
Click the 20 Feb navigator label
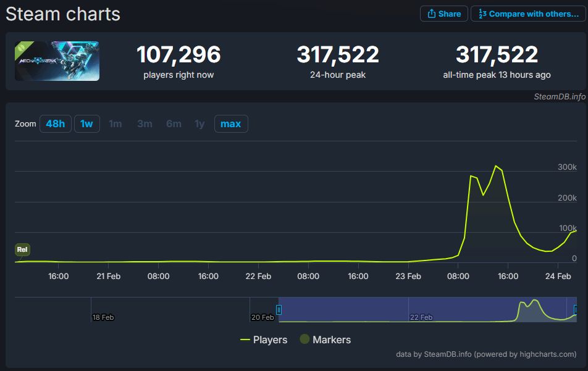point(262,317)
